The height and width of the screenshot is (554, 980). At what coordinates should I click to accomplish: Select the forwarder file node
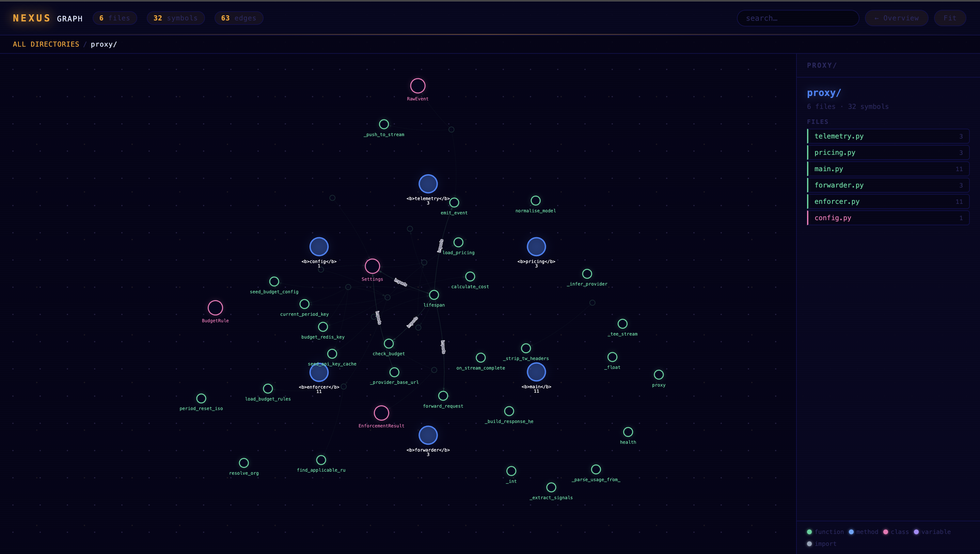coord(428,435)
